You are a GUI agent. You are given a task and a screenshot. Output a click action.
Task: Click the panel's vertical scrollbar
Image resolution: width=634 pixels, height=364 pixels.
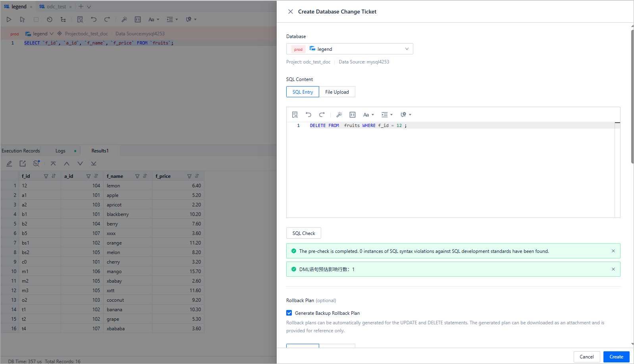(632, 95)
